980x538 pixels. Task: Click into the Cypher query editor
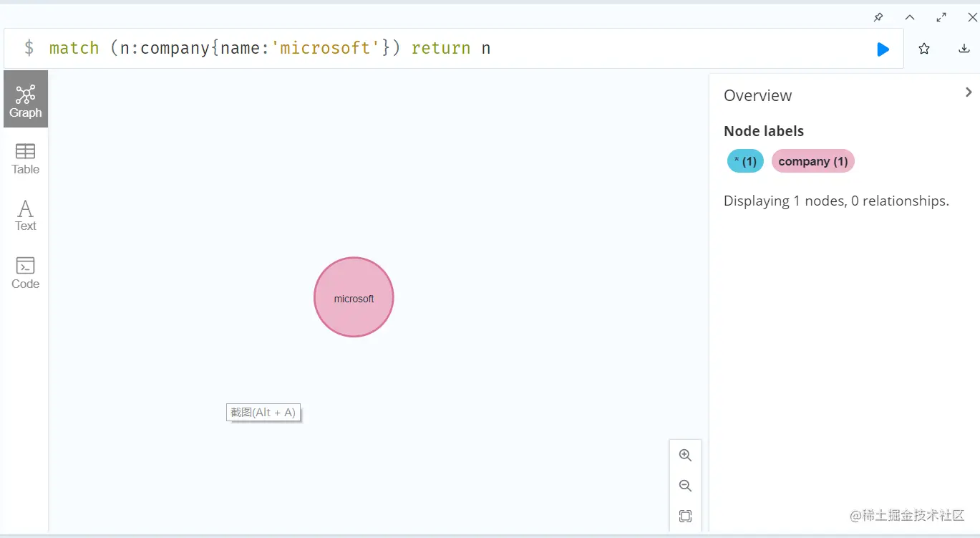[x=454, y=49]
